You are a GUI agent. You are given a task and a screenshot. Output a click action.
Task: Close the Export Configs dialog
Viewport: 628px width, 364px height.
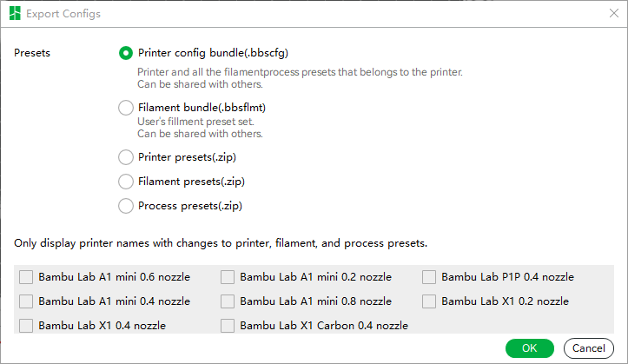point(613,13)
